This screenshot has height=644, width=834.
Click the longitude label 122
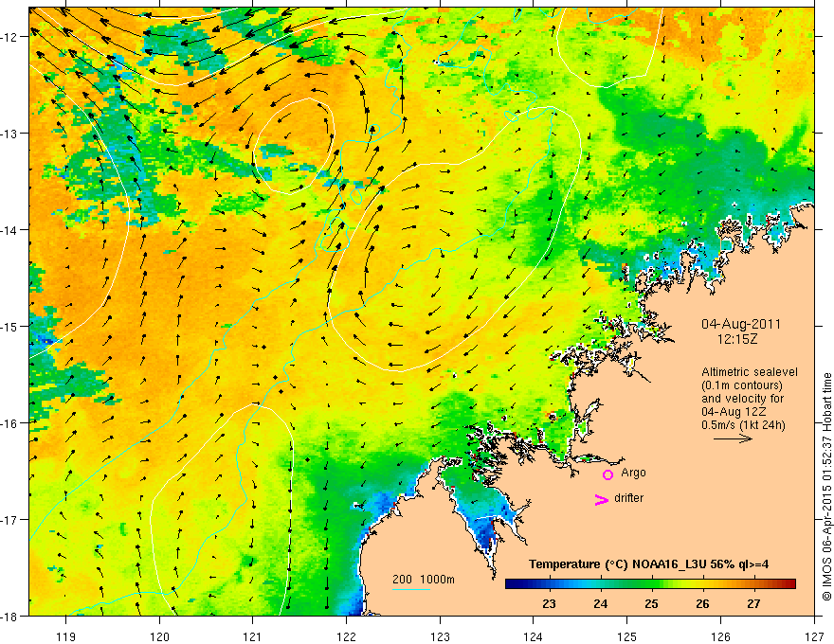(346, 636)
